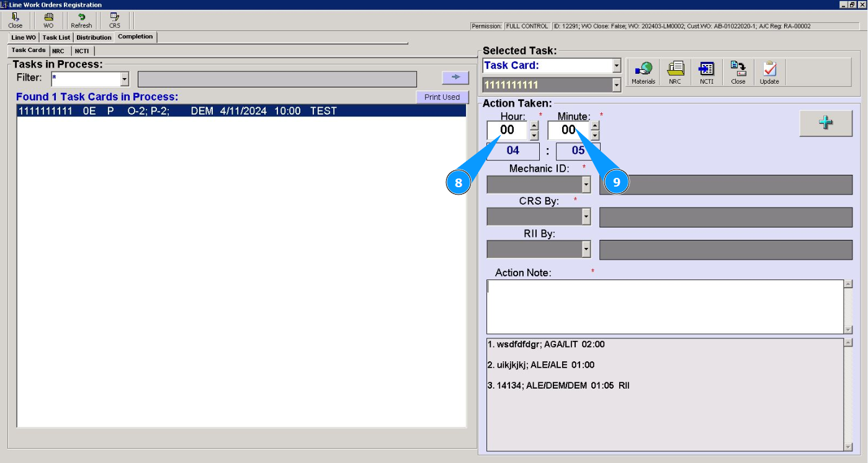Click the Action Note text area
Viewport: 868px width, 463px height.
(x=665, y=307)
